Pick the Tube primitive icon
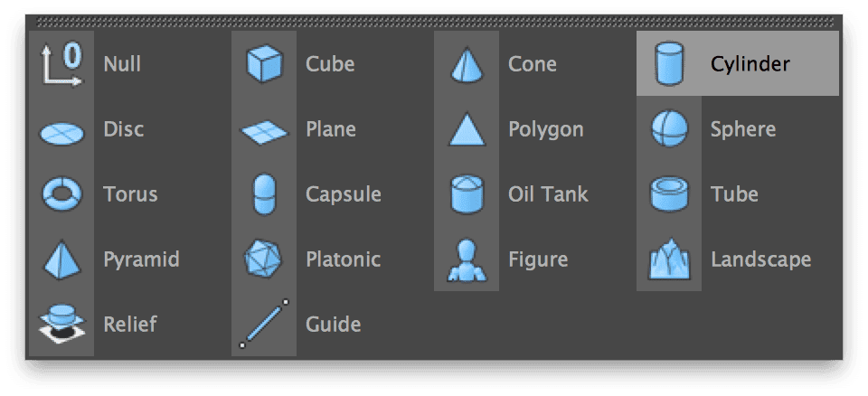 (669, 193)
